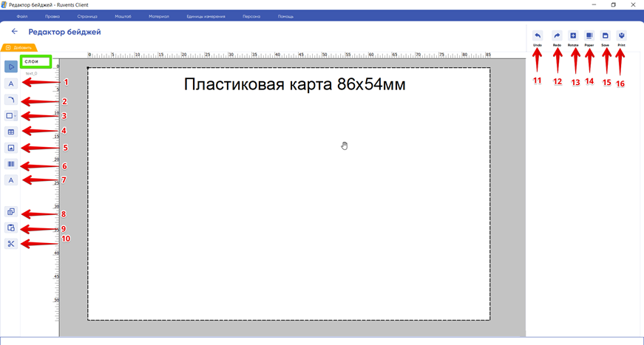Click the copy icon in left toolbar
The height and width of the screenshot is (345, 644).
click(x=11, y=212)
